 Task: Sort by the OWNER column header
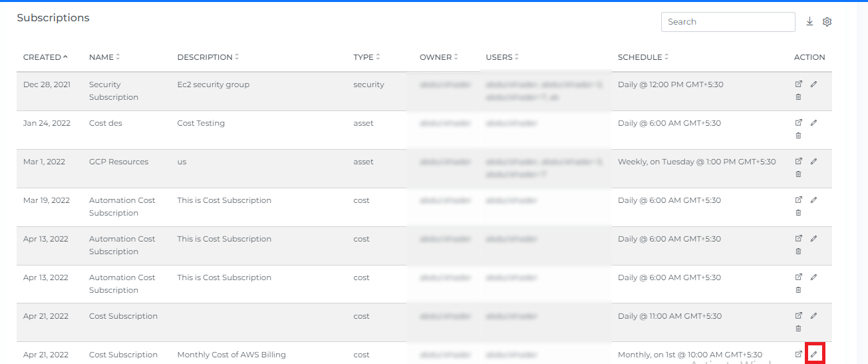[438, 57]
